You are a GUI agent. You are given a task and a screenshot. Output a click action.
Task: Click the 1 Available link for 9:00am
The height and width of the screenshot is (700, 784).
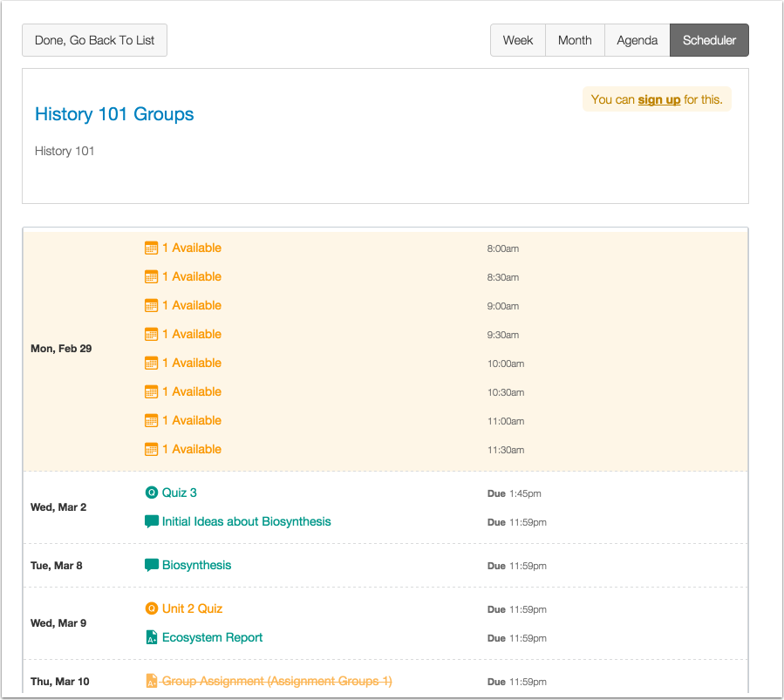[192, 305]
